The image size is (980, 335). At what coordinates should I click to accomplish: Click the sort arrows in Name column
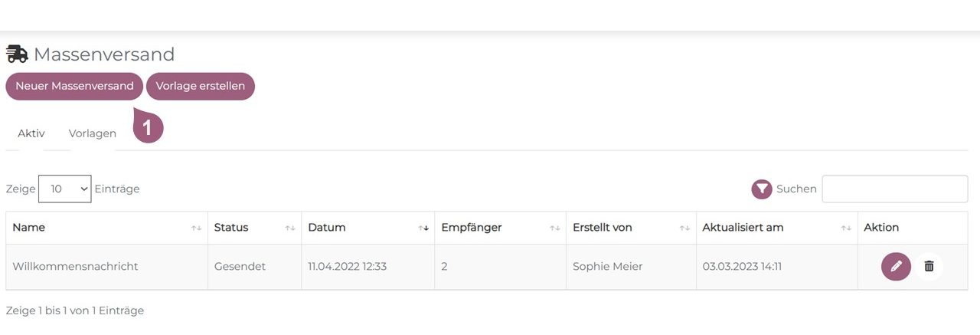(196, 228)
